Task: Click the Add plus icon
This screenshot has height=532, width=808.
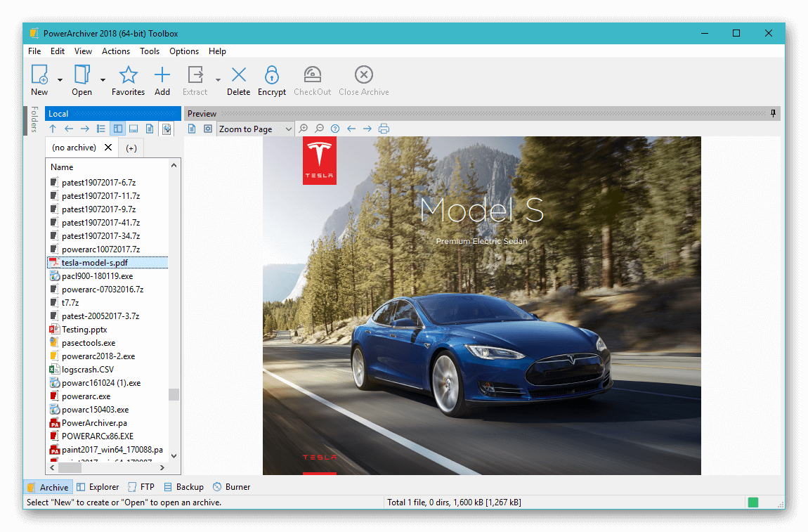Action: [162, 75]
